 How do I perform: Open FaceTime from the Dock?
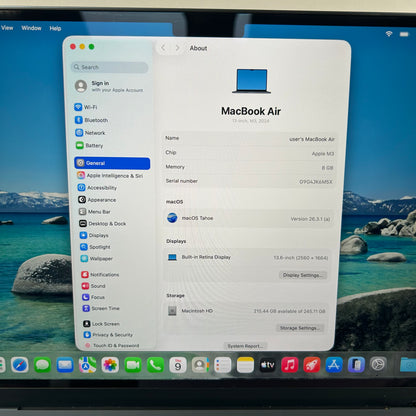133,365
